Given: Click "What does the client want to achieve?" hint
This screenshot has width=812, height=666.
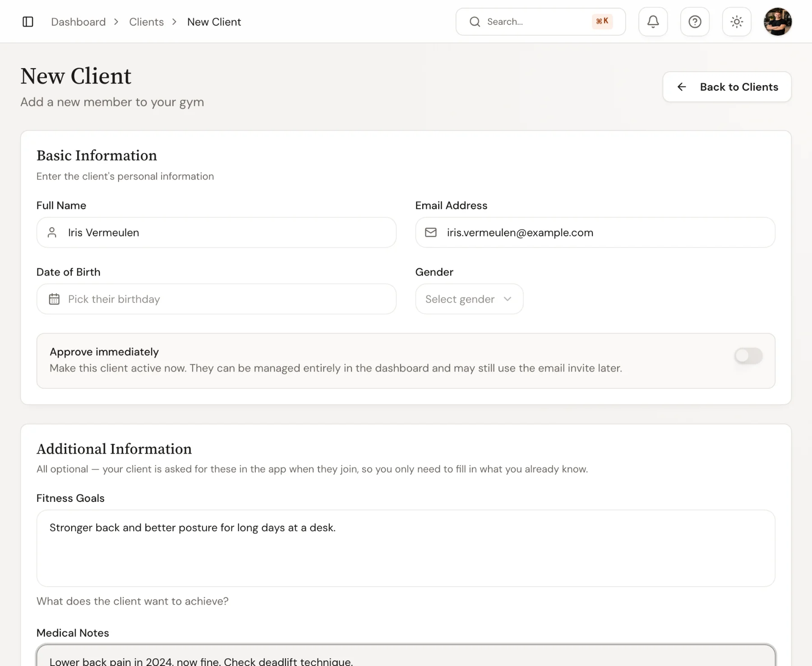Looking at the screenshot, I should coord(133,601).
